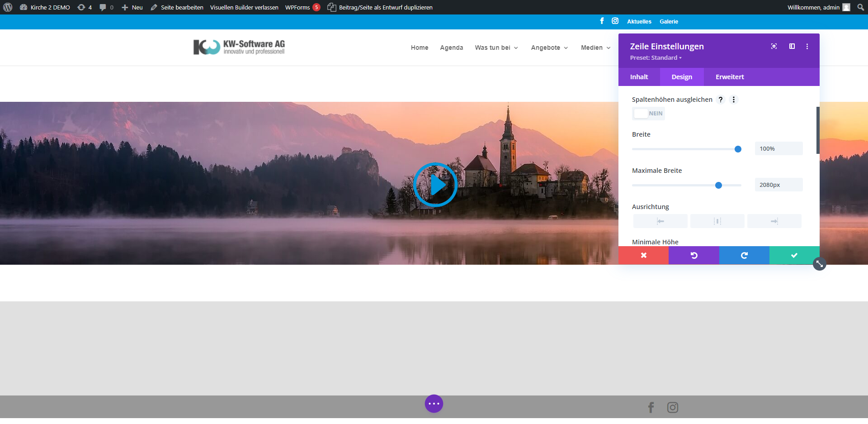Image resolution: width=868 pixels, height=424 pixels.
Task: Toggle Spaltenhöhen ausgleichen switch
Action: 648,114
